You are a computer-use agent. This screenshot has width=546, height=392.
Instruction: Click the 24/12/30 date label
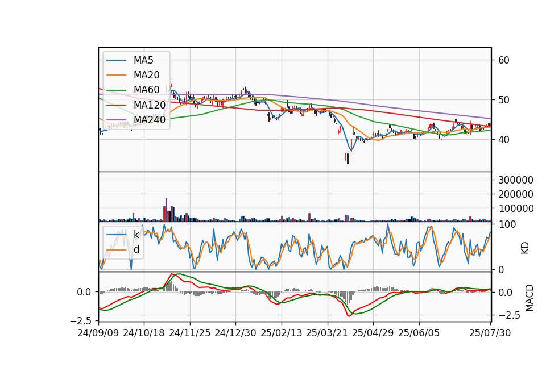click(235, 333)
